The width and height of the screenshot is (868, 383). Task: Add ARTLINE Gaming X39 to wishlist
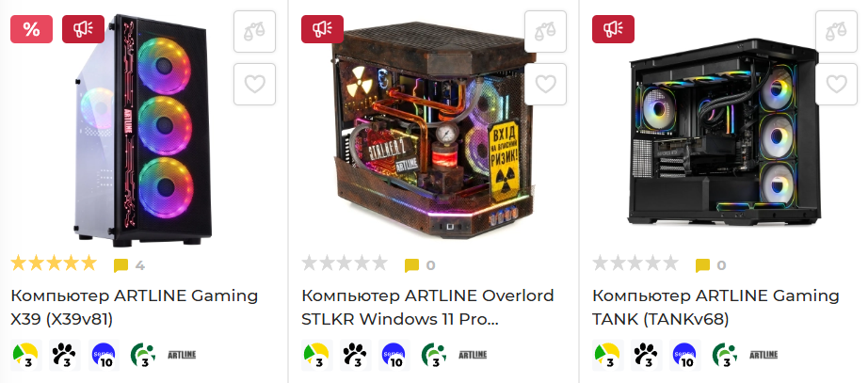click(x=254, y=84)
